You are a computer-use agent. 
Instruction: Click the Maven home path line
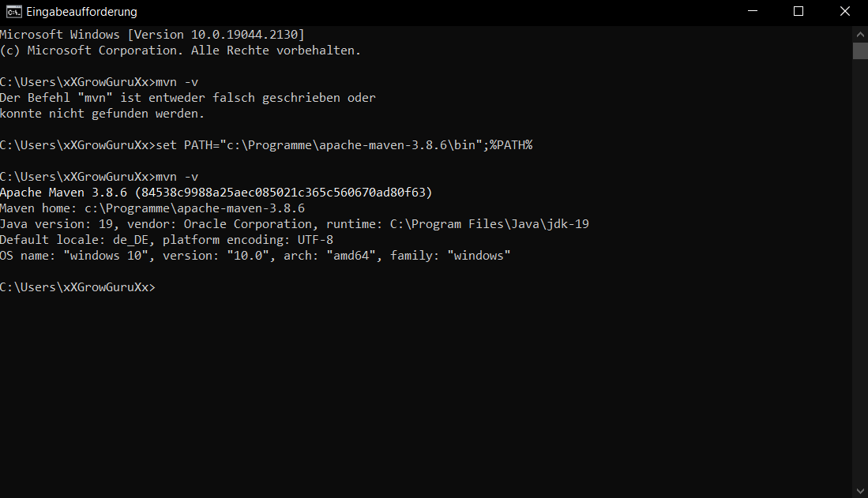[x=152, y=208]
